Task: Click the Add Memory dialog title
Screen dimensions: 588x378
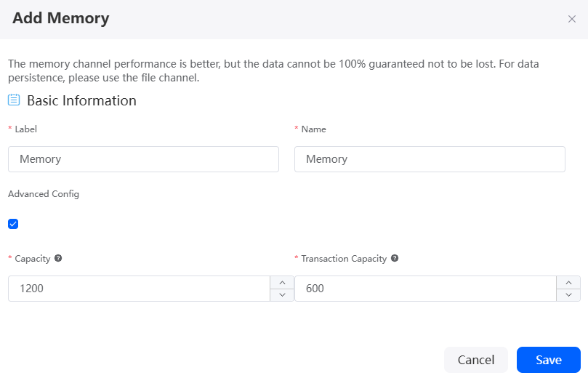Action: click(61, 18)
